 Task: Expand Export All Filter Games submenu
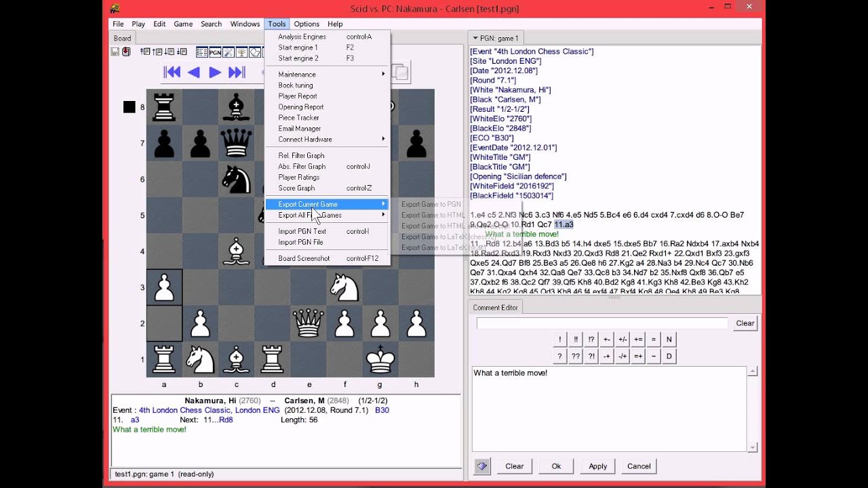(327, 215)
